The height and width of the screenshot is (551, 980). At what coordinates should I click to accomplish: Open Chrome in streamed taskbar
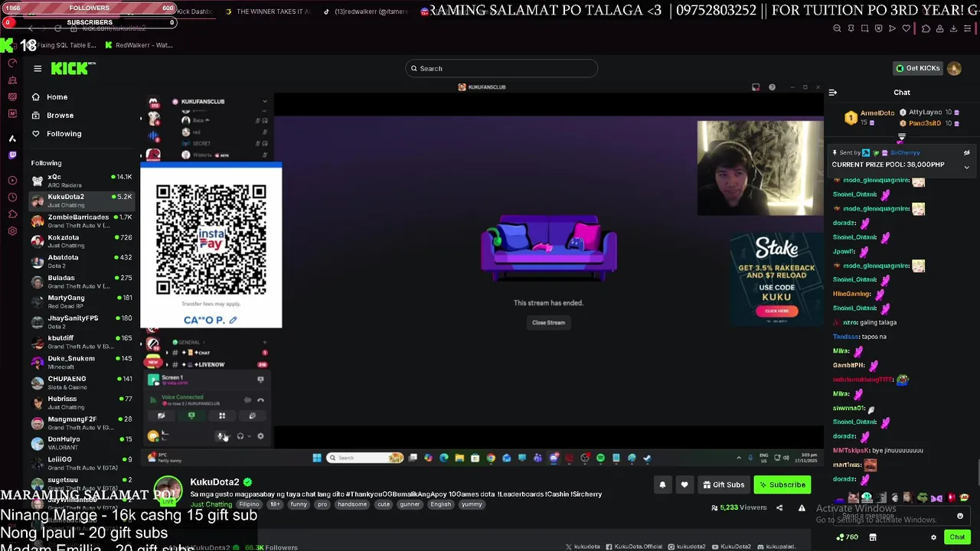[x=491, y=458]
